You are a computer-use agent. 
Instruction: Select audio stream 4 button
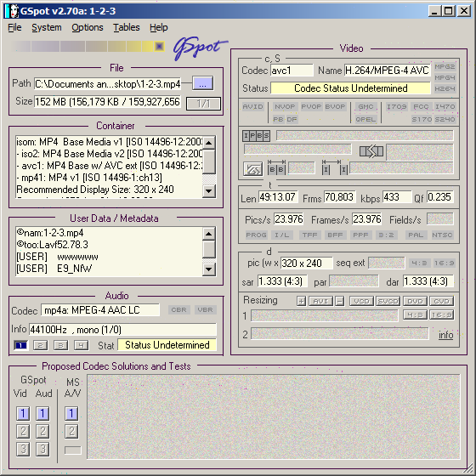(81, 345)
